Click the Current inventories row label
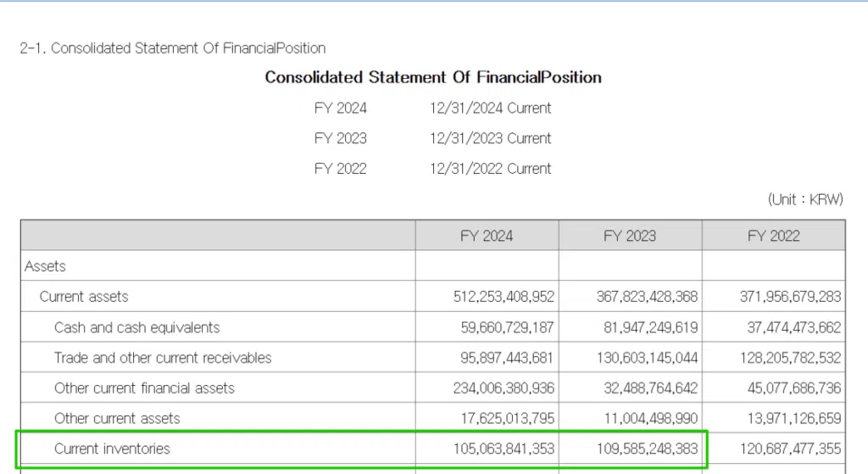 (x=112, y=449)
